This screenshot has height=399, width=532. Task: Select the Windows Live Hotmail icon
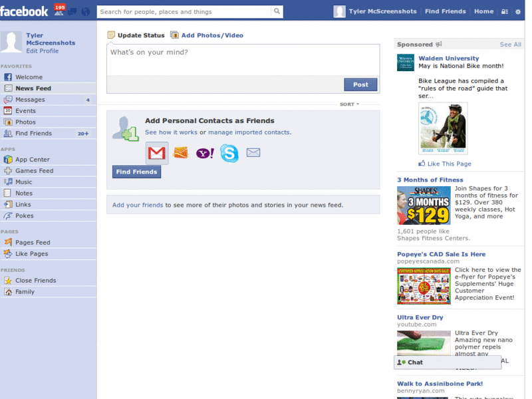[x=180, y=153]
